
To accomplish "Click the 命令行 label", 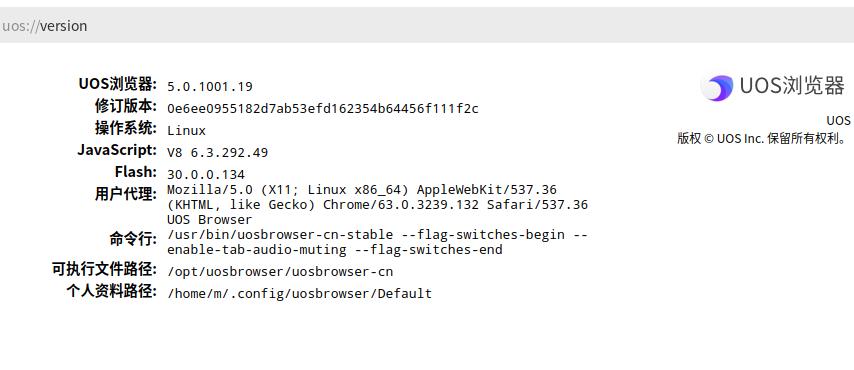I will 133,239.
